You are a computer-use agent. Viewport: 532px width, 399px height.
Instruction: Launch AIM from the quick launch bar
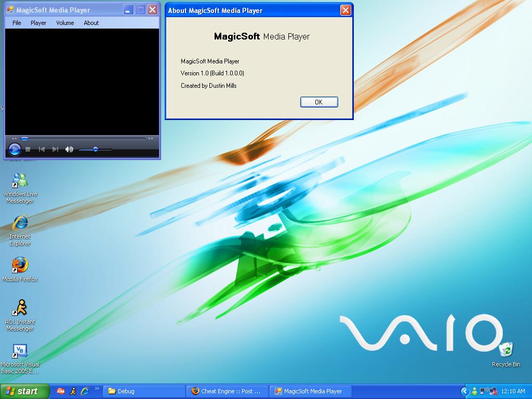point(60,391)
